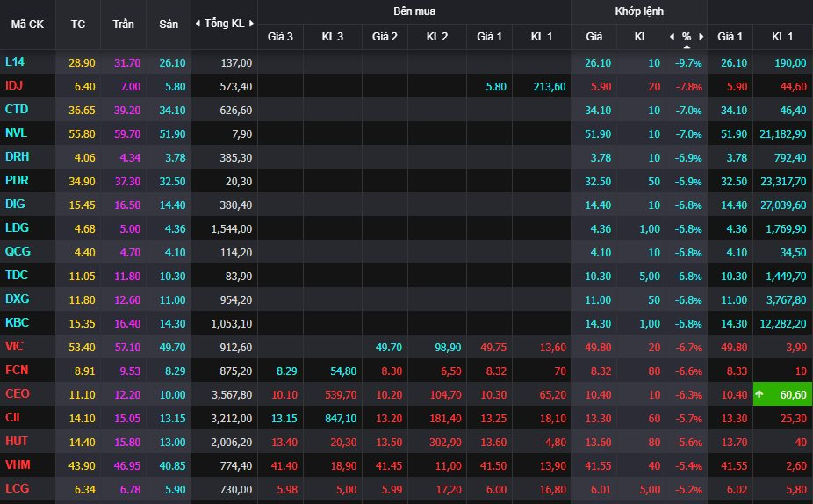The width and height of the screenshot is (813, 504).
Task: Click sort triangle below the % header
Action: tap(687, 47)
